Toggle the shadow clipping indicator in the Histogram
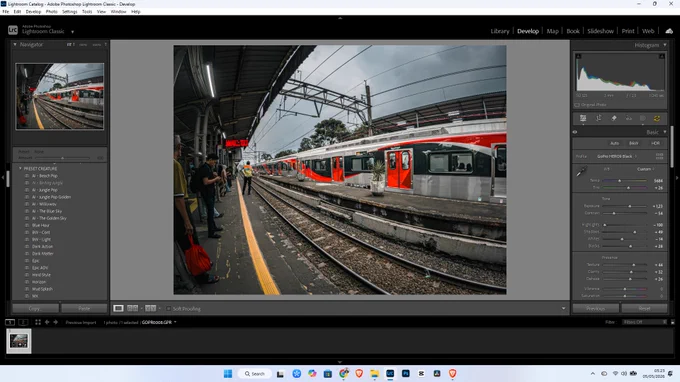This screenshot has height=382, width=680. pyautogui.click(x=578, y=56)
